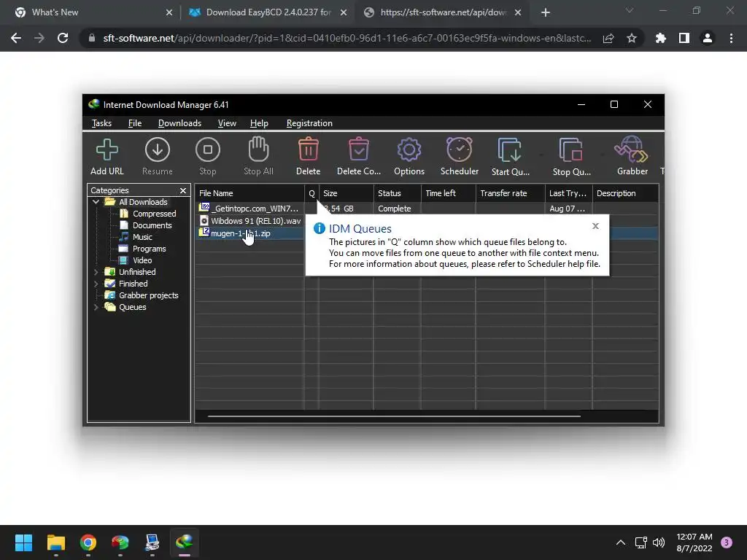Sort by Transfer rate column header
Image resolution: width=747 pixels, height=560 pixels.
point(510,193)
